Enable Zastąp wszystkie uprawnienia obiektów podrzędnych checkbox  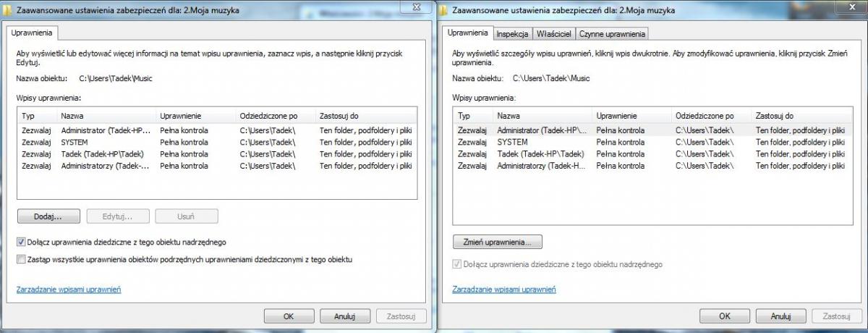point(20,258)
